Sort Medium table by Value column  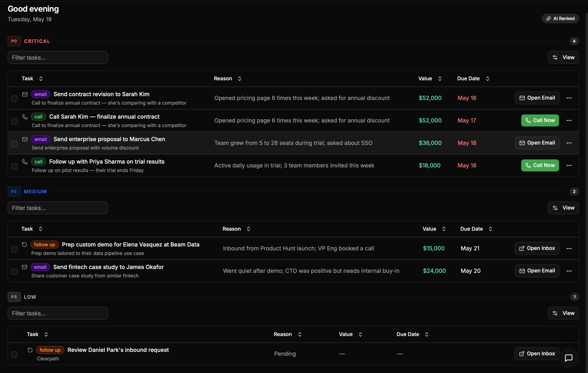434,229
